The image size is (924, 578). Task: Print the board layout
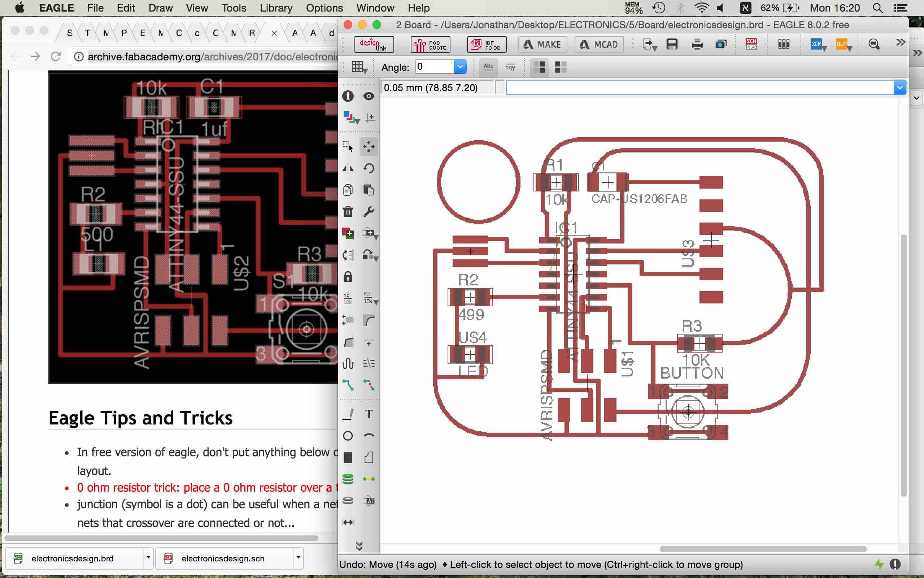point(697,44)
